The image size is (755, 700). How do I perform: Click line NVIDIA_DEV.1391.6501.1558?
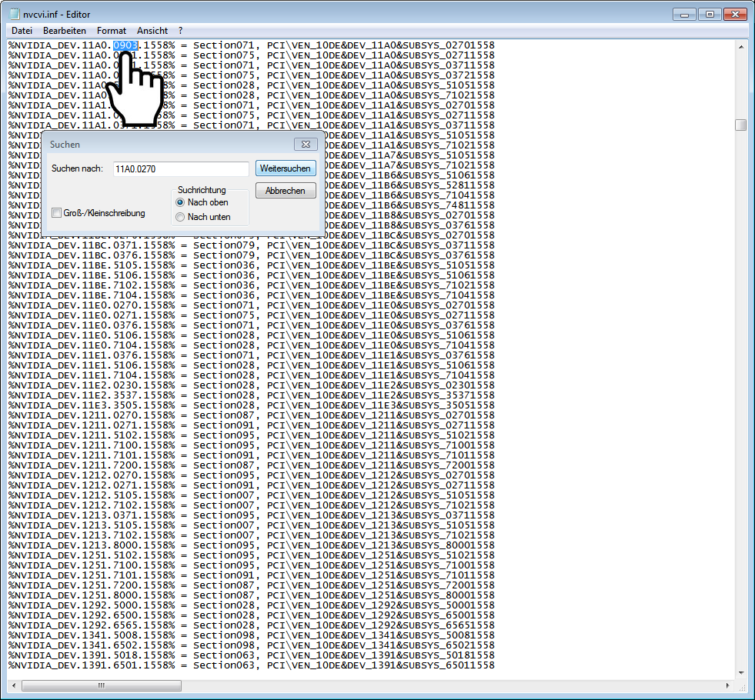pos(252,665)
